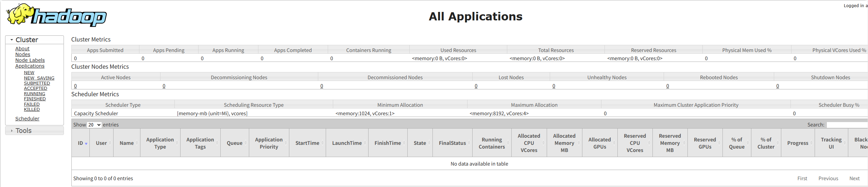Show FAILED applications
The width and height of the screenshot is (868, 187).
32,104
